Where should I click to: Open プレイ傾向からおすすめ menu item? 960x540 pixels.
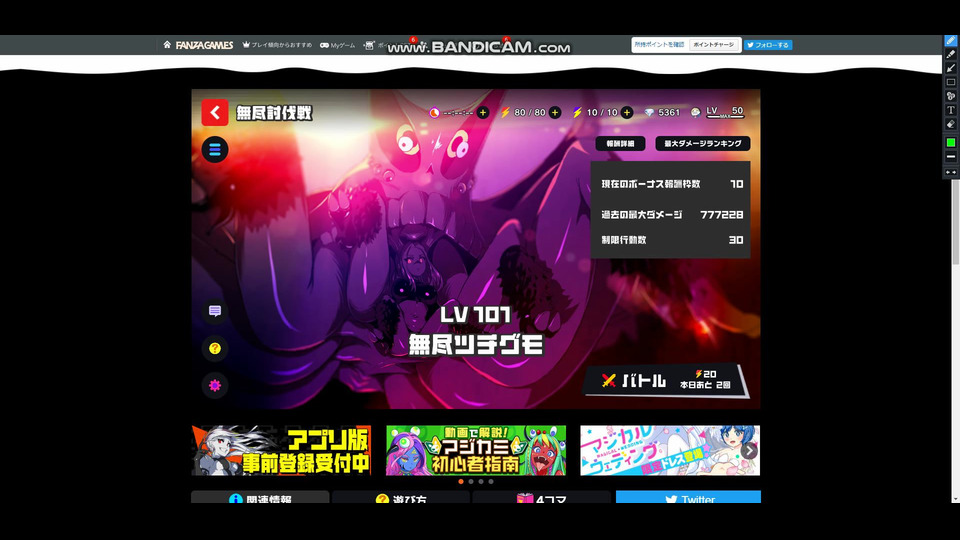(277, 45)
